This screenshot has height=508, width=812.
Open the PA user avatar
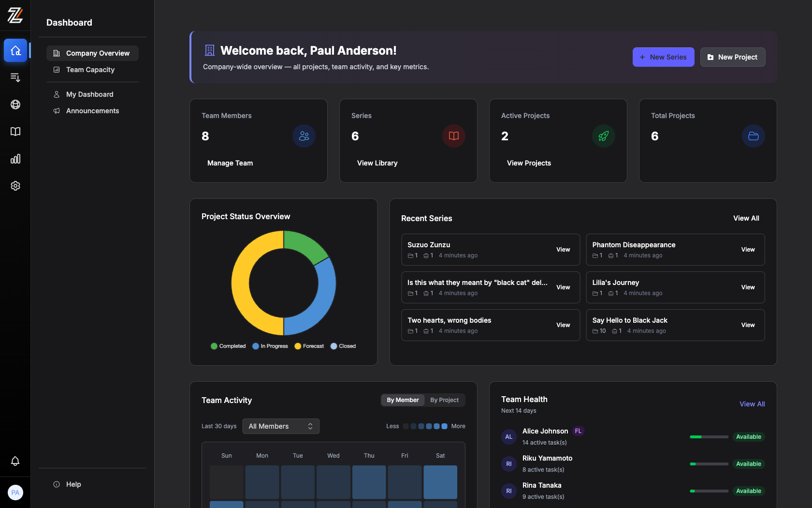(15, 493)
